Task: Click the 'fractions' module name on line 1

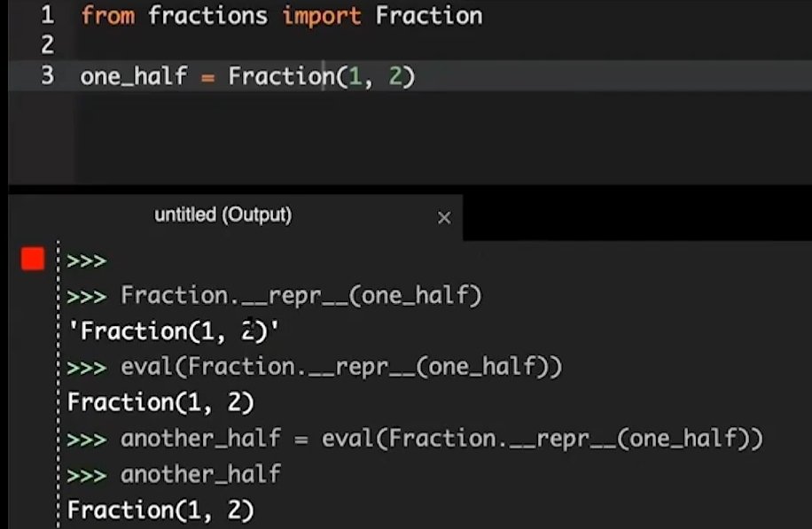Action: click(210, 15)
